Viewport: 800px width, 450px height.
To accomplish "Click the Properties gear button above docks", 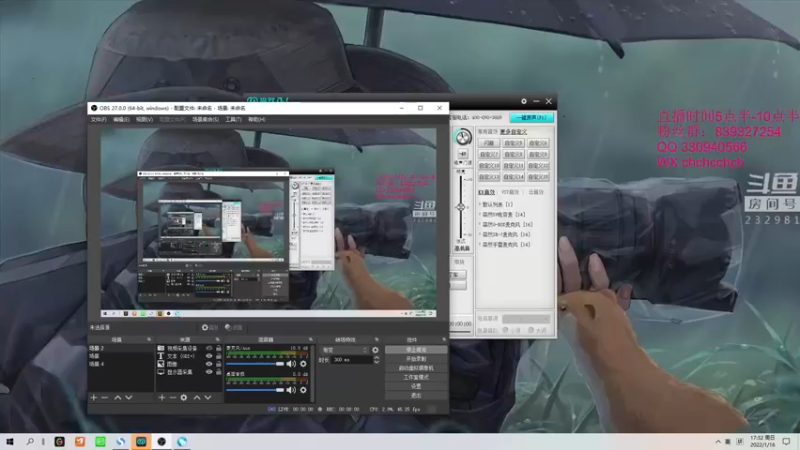I will (210, 328).
